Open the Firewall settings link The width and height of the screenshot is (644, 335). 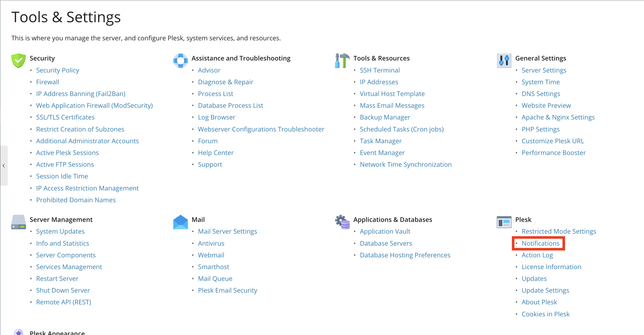[x=48, y=82]
